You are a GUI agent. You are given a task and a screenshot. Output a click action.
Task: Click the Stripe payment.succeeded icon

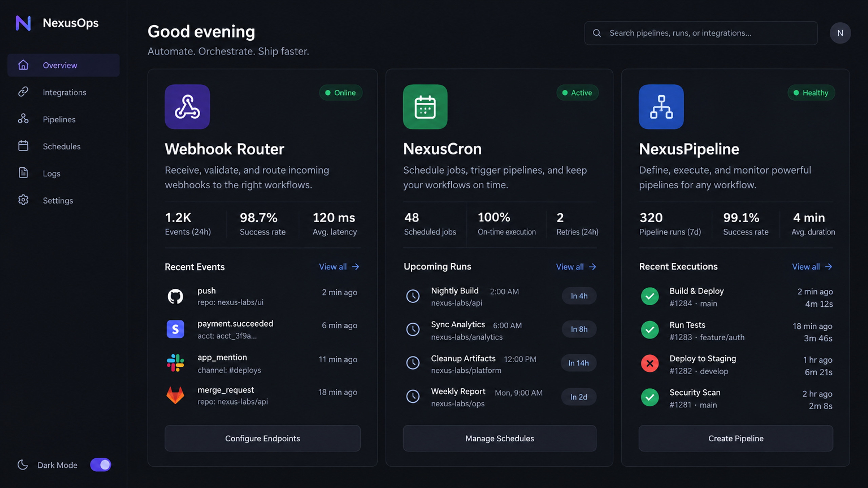point(175,329)
